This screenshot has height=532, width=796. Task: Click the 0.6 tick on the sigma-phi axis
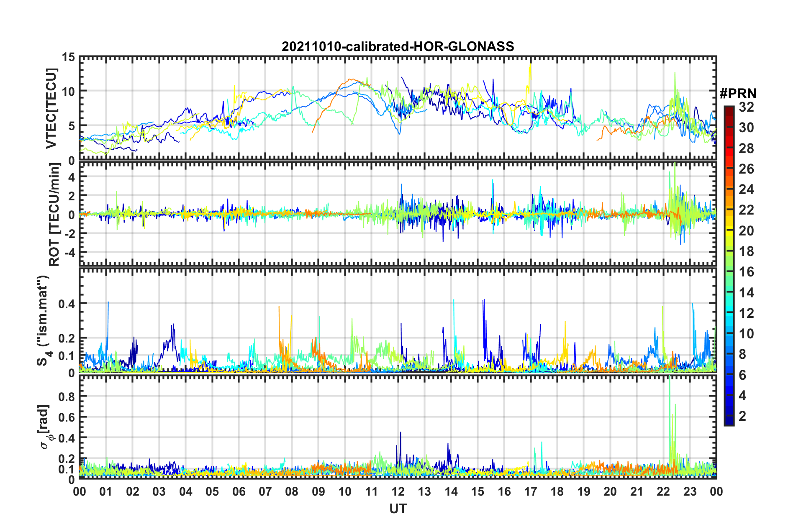click(67, 417)
